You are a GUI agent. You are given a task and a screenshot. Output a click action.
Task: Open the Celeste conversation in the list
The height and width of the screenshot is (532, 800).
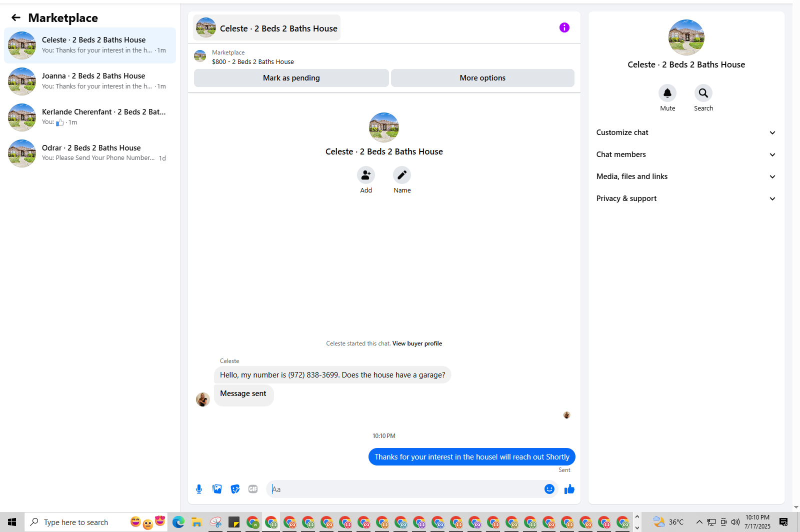(90, 45)
